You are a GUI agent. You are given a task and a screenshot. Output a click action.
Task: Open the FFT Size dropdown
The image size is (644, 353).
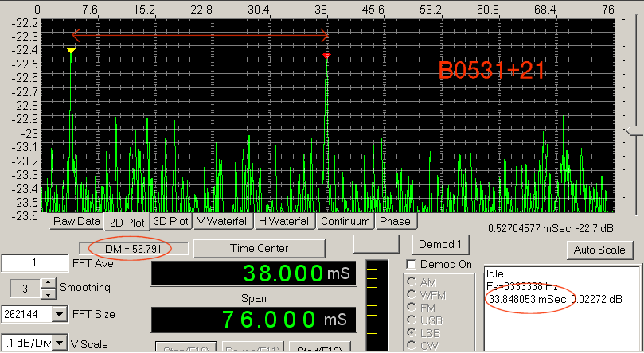[60, 315]
